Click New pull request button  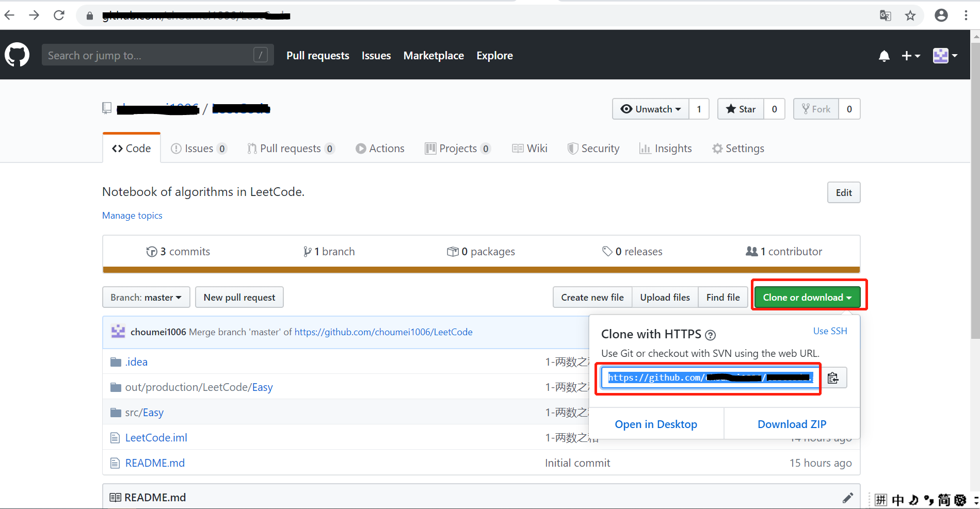tap(239, 298)
